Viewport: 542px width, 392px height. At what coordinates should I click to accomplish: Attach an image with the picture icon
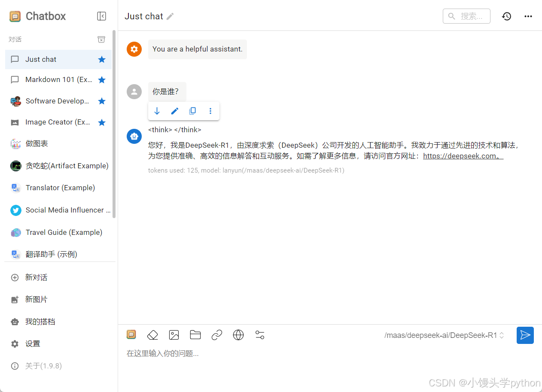[174, 335]
